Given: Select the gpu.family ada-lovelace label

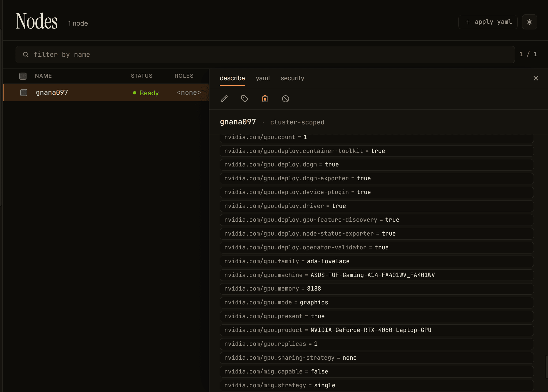Looking at the screenshot, I should (x=377, y=261).
